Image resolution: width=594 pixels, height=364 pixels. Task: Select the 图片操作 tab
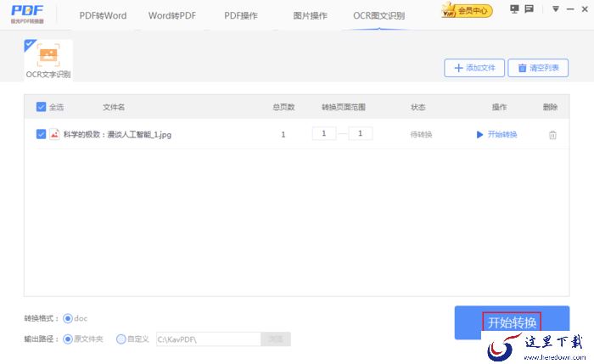(310, 15)
